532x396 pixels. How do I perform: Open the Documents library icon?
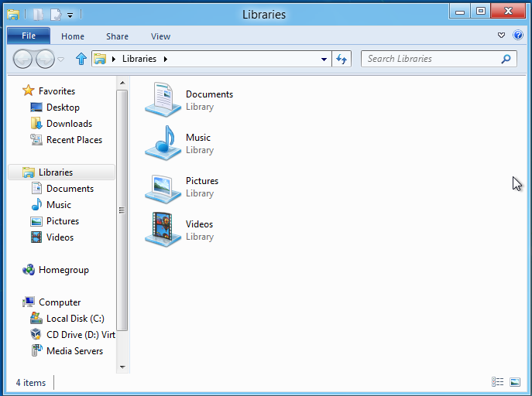pyautogui.click(x=163, y=100)
